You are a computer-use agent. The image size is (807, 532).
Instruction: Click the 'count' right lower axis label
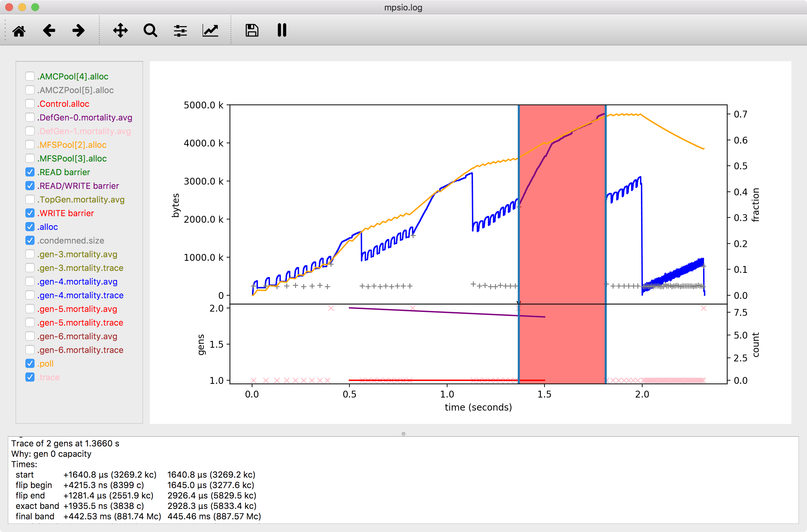(x=755, y=345)
